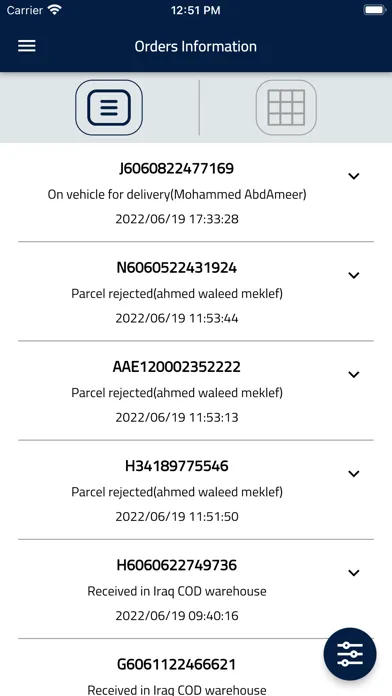Expand order J6060822477169 details
This screenshot has width=392, height=696.
click(x=354, y=176)
